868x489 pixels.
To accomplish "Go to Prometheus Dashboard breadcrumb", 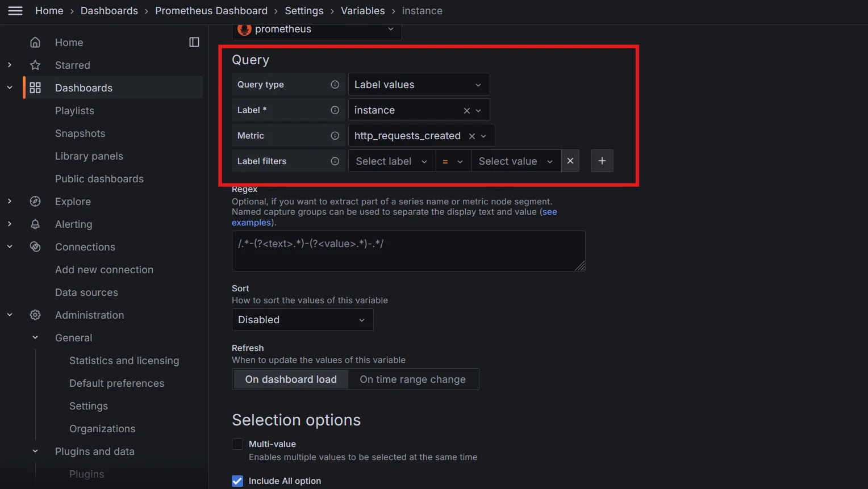I will tap(211, 11).
